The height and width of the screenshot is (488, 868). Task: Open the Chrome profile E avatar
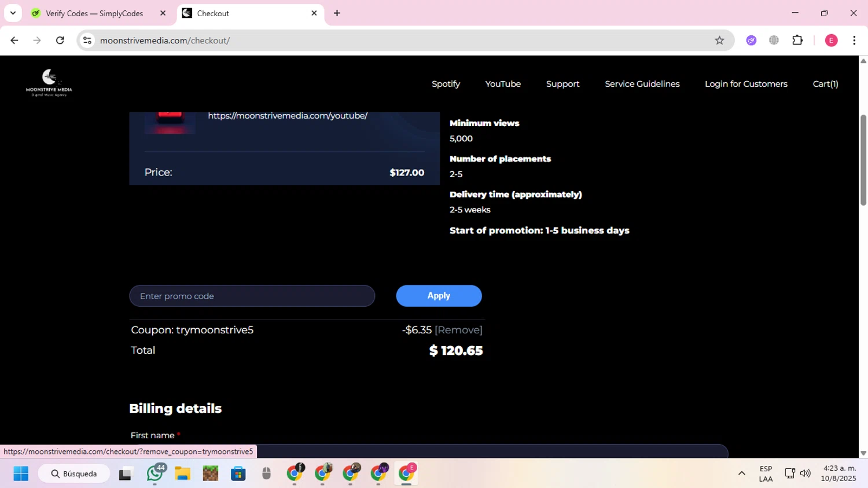[831, 41]
